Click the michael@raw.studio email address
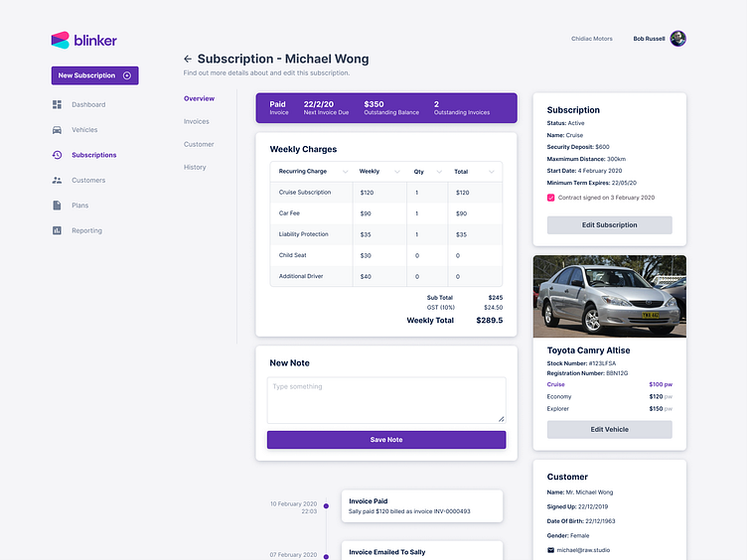The height and width of the screenshot is (560, 747). tap(583, 550)
